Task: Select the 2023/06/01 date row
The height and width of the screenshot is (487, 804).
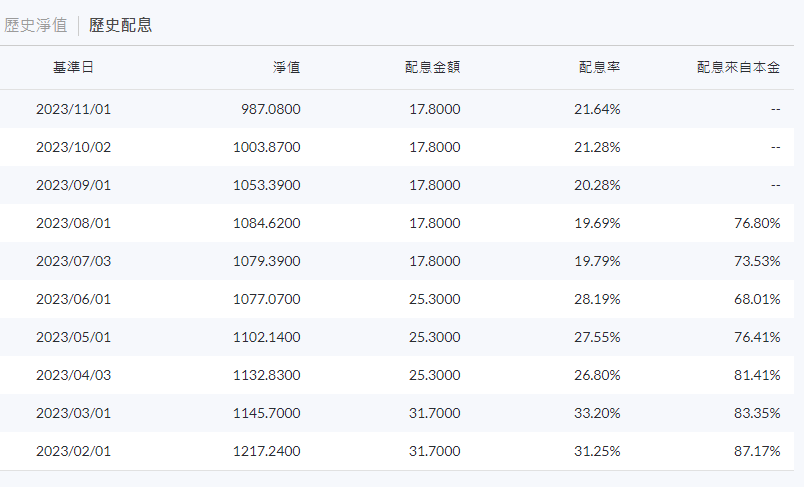Action: pos(397,299)
